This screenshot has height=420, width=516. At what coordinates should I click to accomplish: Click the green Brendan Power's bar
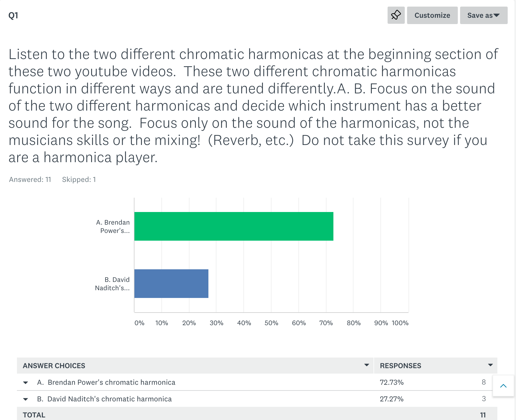[x=234, y=226]
